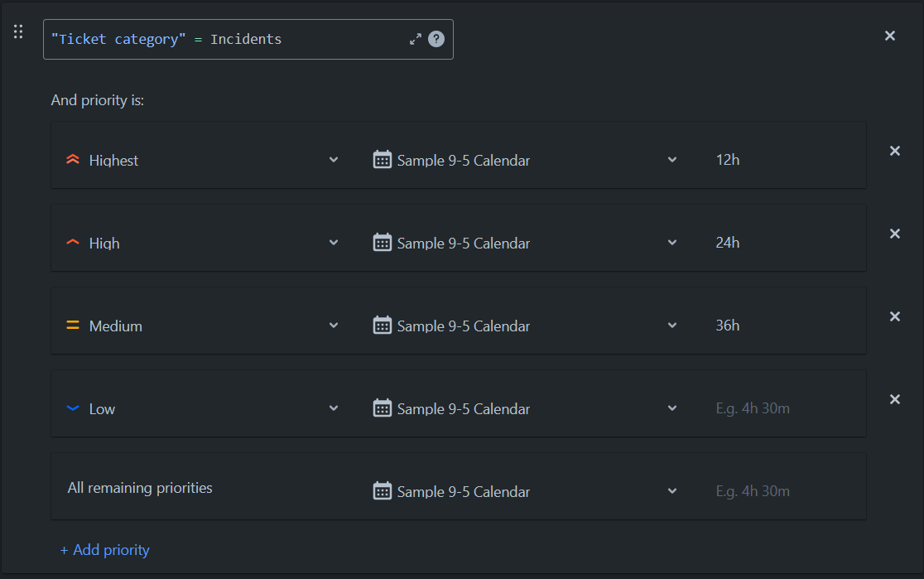This screenshot has height=579, width=924.
Task: Expand the JQL query editor
Action: point(416,39)
